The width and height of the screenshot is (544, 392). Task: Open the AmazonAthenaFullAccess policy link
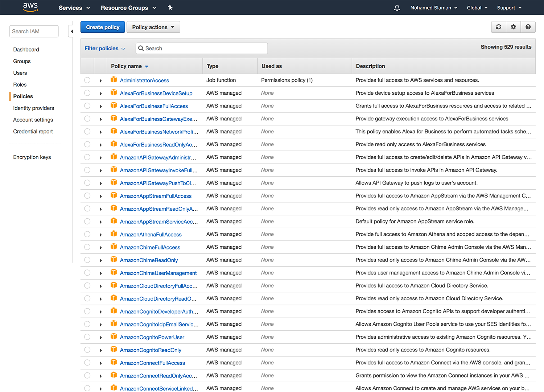[x=151, y=235]
